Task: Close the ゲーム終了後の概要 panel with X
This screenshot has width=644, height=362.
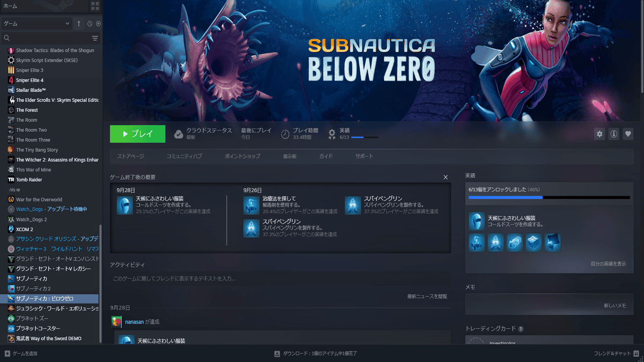Action: [x=445, y=177]
